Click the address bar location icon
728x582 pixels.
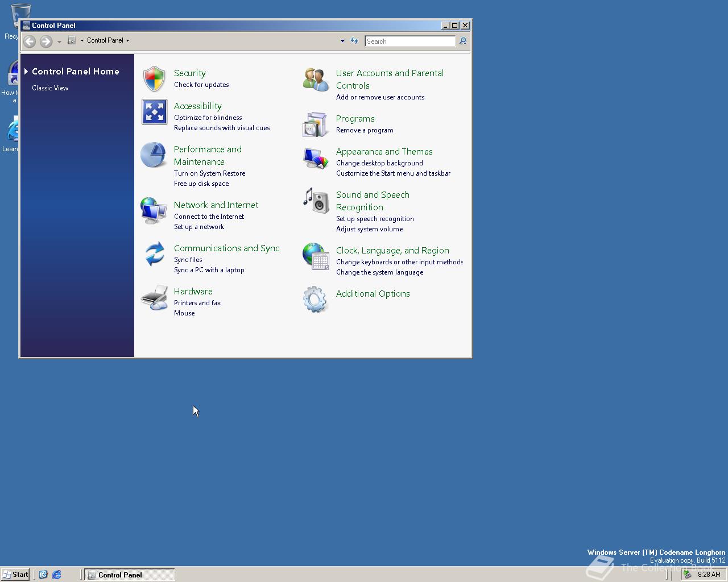coord(72,40)
